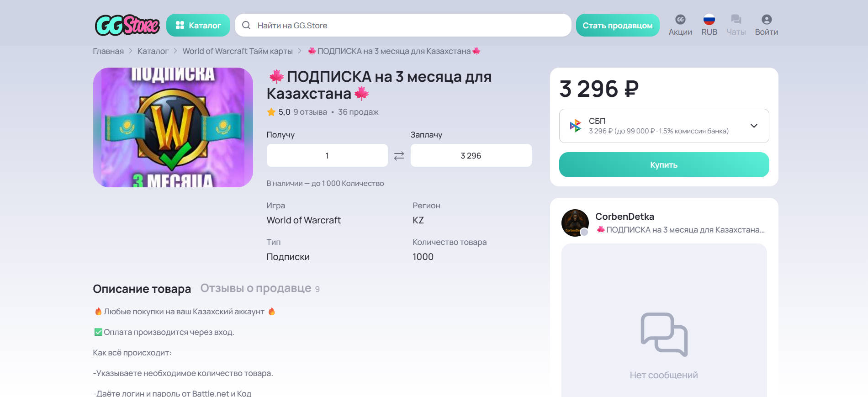The image size is (868, 397).
Task: Open CorbenDetka seller avatar
Action: click(x=575, y=223)
